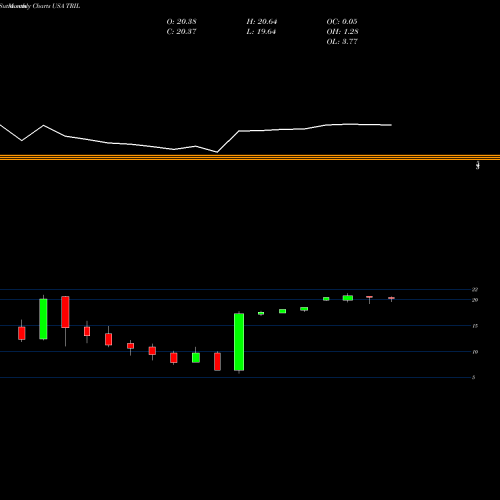
Task: Click the tall green candle on the left side
Action: 43,319
